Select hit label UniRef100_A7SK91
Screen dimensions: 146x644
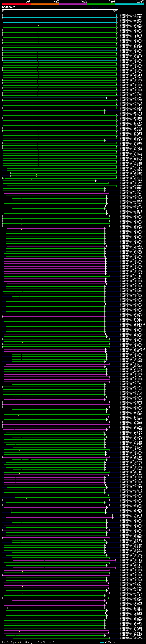tap(131, 95)
